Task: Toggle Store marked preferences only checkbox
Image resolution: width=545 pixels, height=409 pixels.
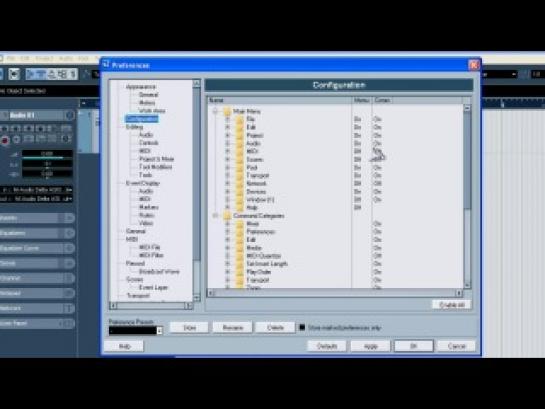Action: [x=302, y=327]
